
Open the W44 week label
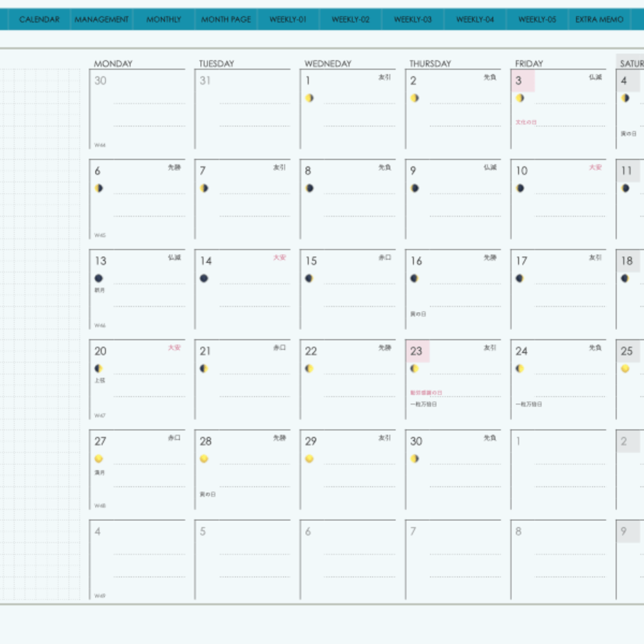tap(100, 145)
